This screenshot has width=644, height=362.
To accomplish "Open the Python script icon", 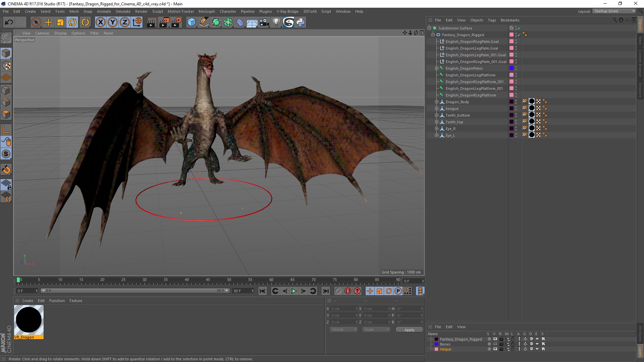I will pos(301,22).
